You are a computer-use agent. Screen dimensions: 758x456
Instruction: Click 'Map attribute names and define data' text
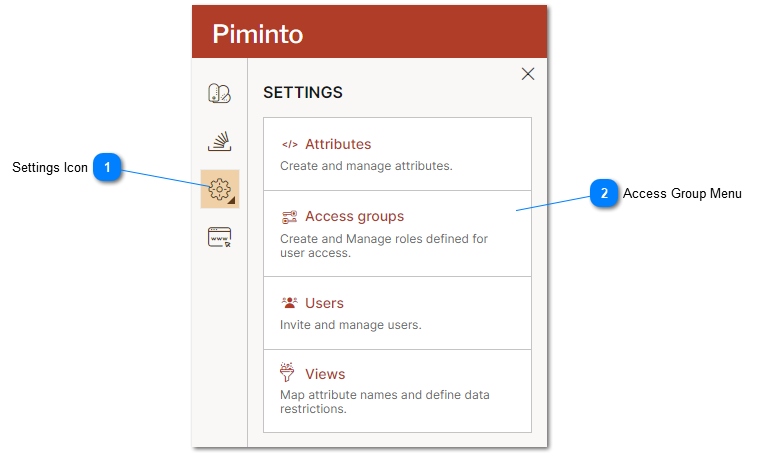point(385,395)
